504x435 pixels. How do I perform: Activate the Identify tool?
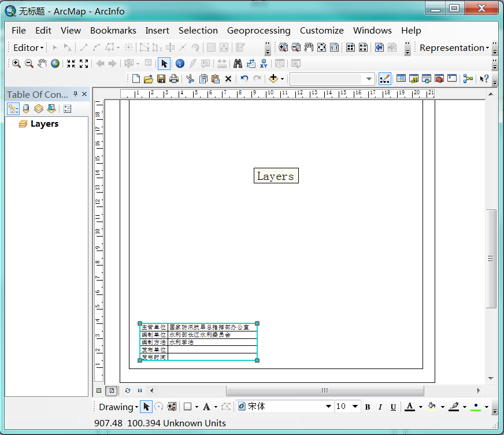click(x=180, y=64)
